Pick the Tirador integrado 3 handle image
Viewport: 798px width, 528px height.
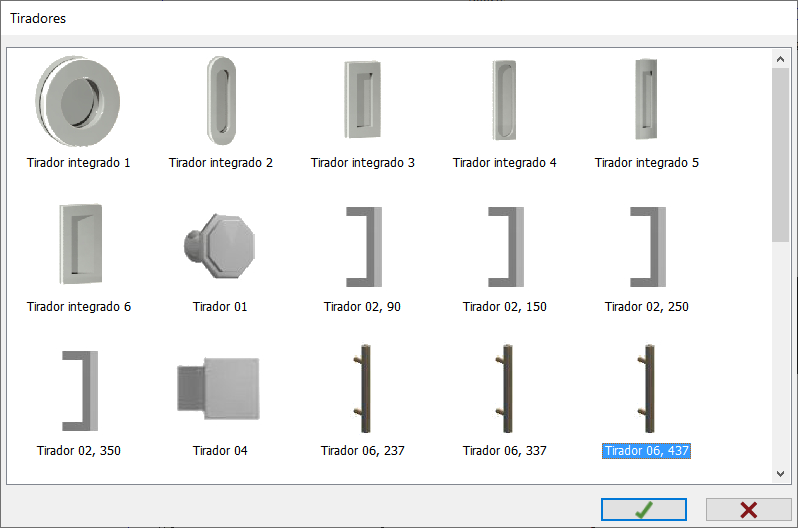(362, 100)
